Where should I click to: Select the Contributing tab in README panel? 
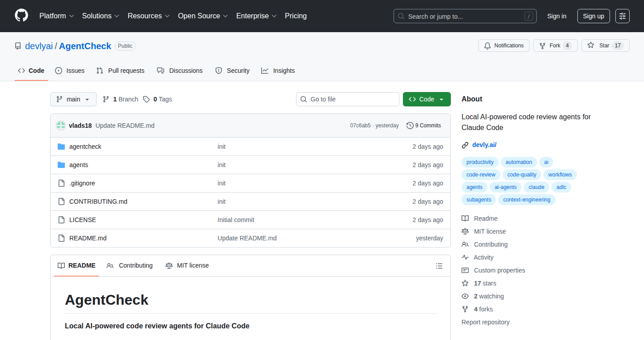click(130, 265)
